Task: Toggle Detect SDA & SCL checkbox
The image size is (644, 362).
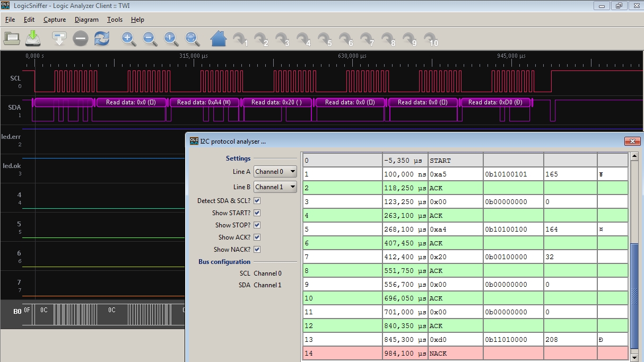Action: (x=257, y=201)
